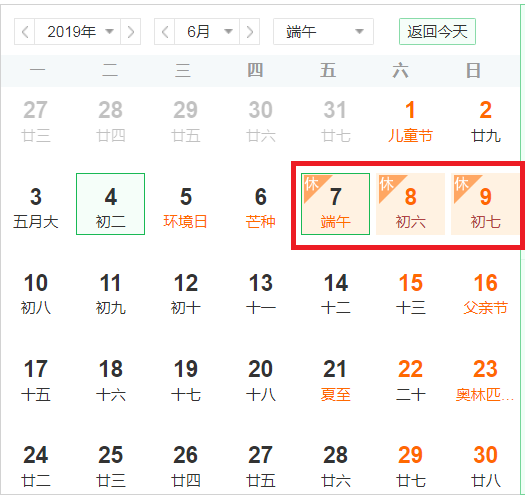Select June 20 十八
Image resolution: width=525 pixels, height=500 pixels.
pos(260,380)
